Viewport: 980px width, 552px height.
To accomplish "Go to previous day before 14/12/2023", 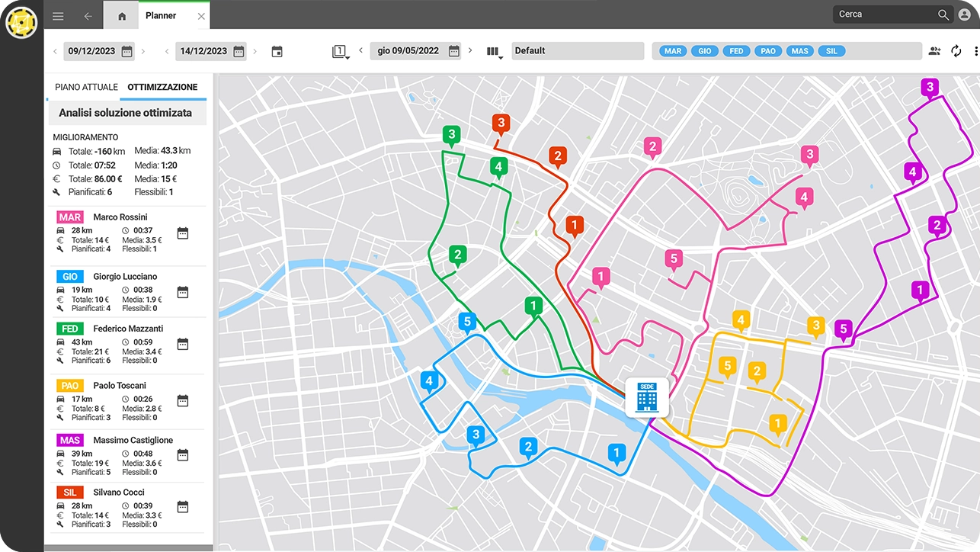I will (167, 51).
